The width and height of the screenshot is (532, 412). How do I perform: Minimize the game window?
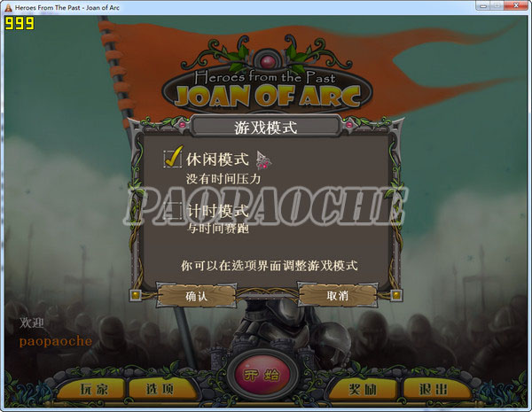coord(483,5)
